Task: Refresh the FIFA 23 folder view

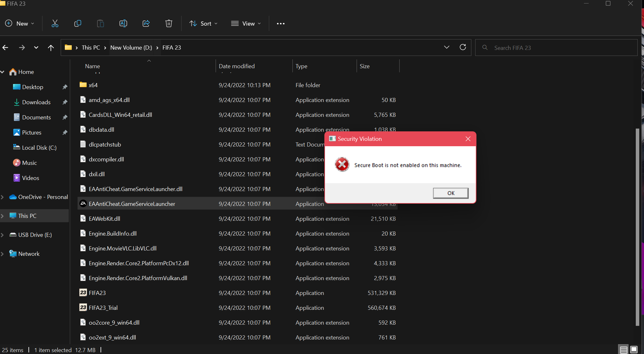Action: pos(463,47)
